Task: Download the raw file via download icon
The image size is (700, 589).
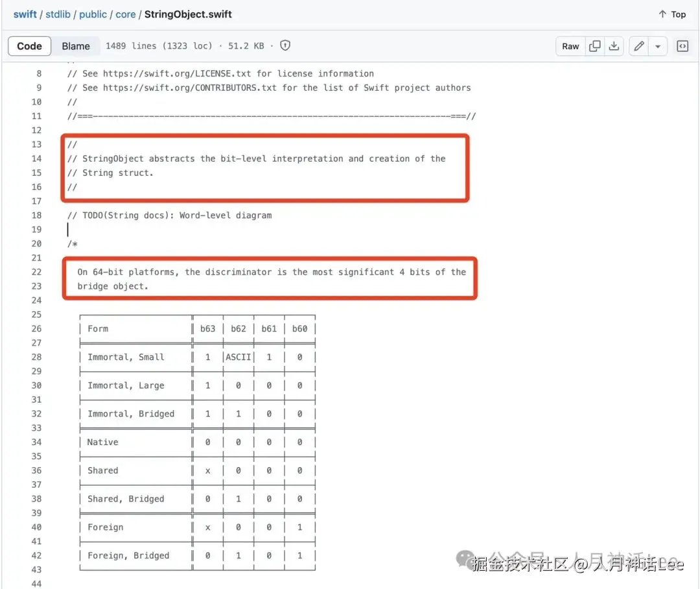Action: (x=613, y=46)
